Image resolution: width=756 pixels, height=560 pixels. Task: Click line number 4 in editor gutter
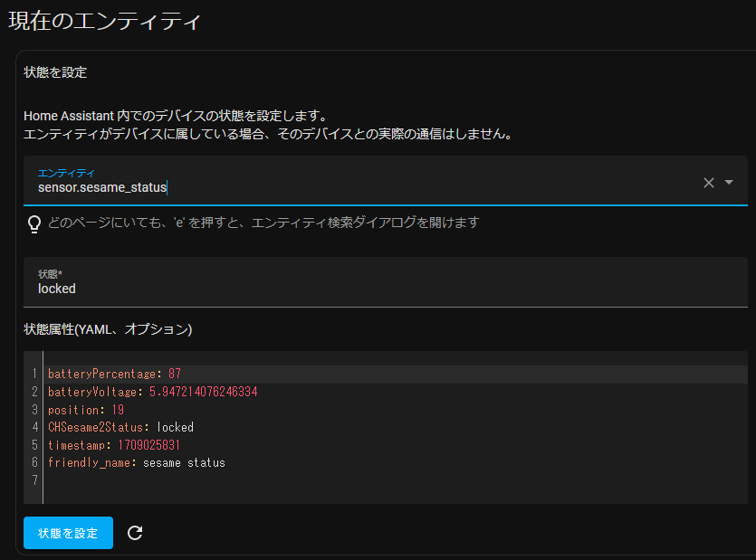[x=34, y=428]
